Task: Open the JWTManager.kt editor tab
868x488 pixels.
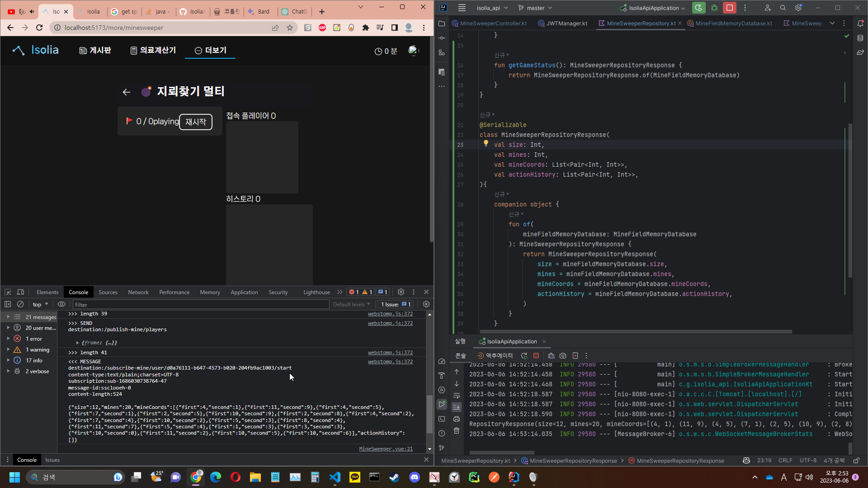Action: (x=563, y=23)
